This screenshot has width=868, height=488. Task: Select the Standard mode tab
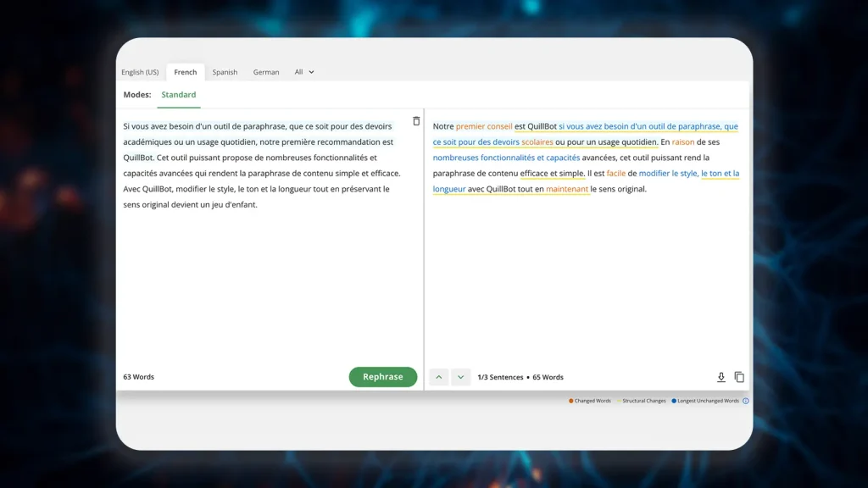179,95
